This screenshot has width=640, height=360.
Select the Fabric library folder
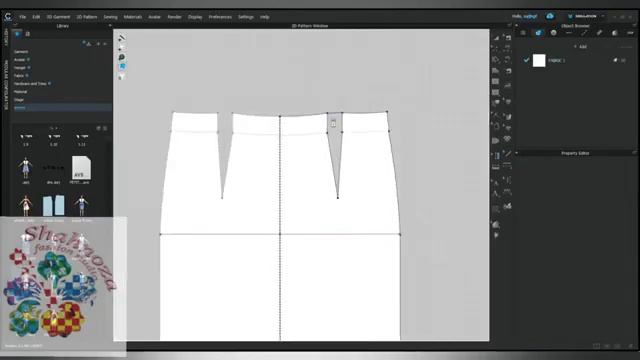tap(19, 76)
